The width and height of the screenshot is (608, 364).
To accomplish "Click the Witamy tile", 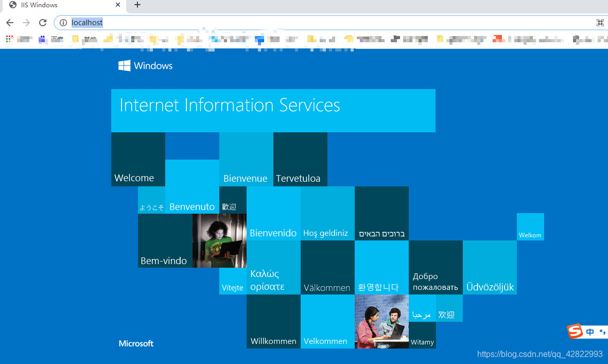I will coord(422,335).
